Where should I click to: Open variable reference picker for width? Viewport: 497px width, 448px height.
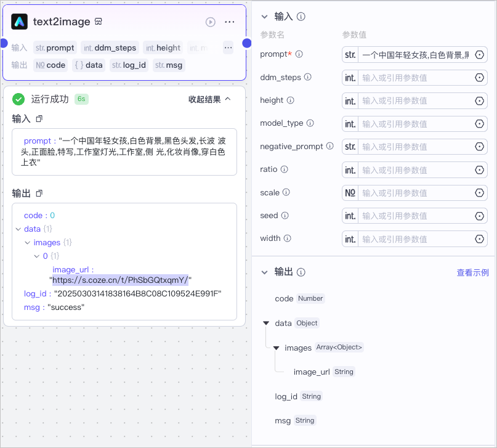coord(479,238)
